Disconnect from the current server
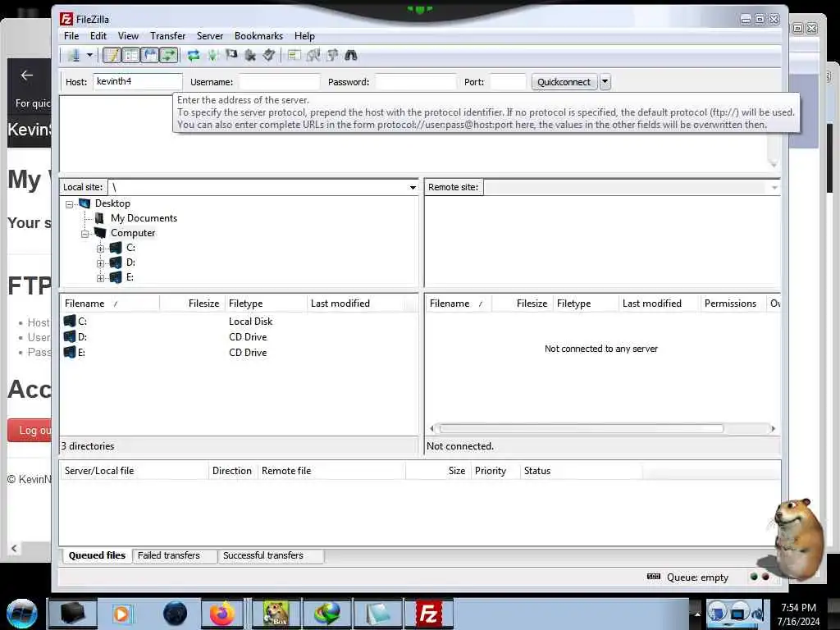Screen dimensions: 840x630 pyautogui.click(x=250, y=55)
